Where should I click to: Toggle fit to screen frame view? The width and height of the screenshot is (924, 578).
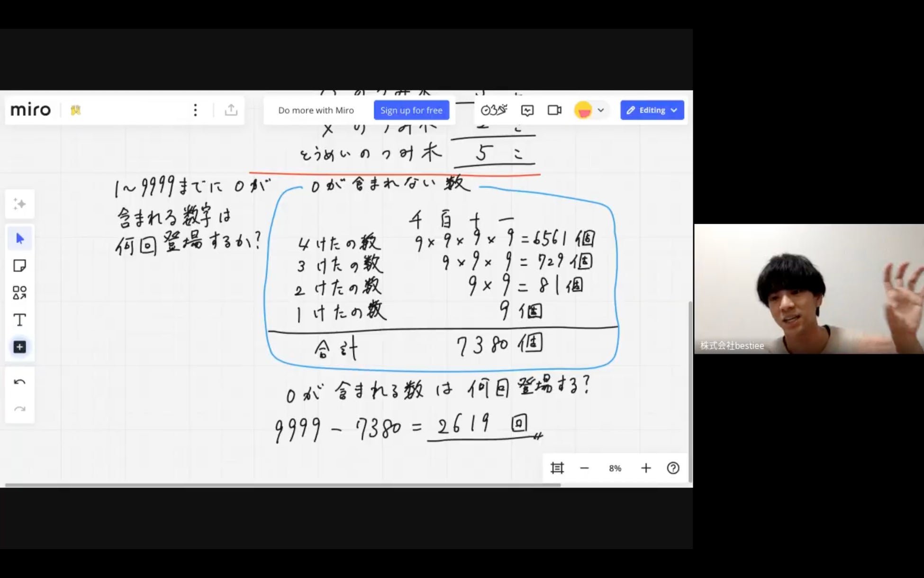(557, 468)
